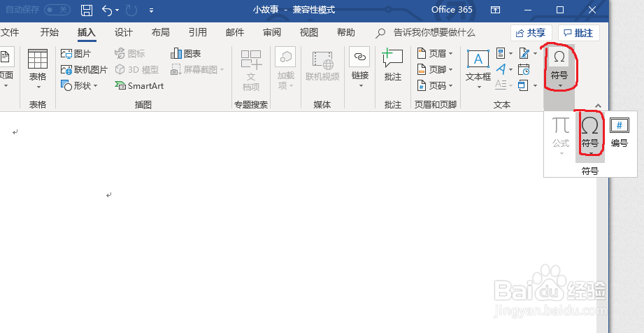Switch to the 开始 tab
Image resolution: width=644 pixels, height=333 pixels.
point(49,32)
